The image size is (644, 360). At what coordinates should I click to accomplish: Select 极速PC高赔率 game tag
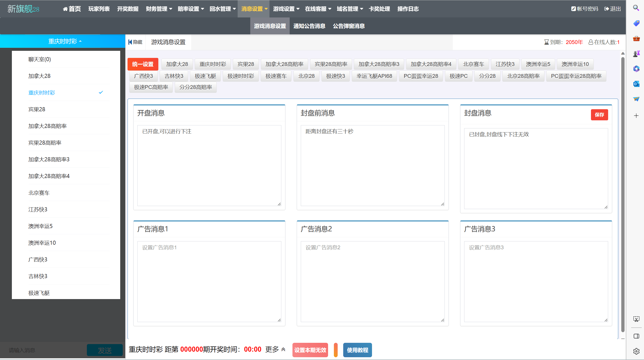(151, 87)
